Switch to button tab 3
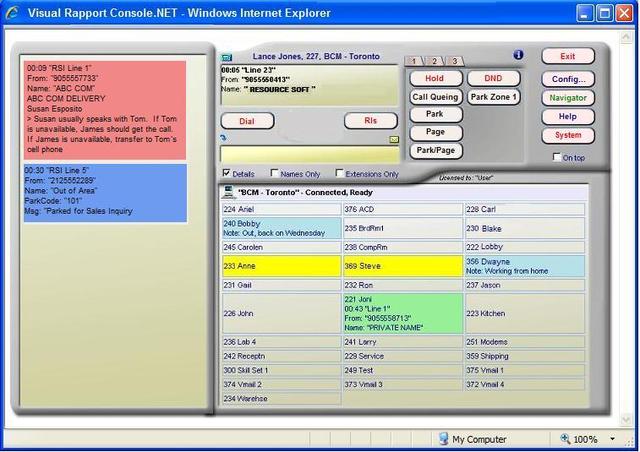640x452 pixels. click(x=455, y=61)
